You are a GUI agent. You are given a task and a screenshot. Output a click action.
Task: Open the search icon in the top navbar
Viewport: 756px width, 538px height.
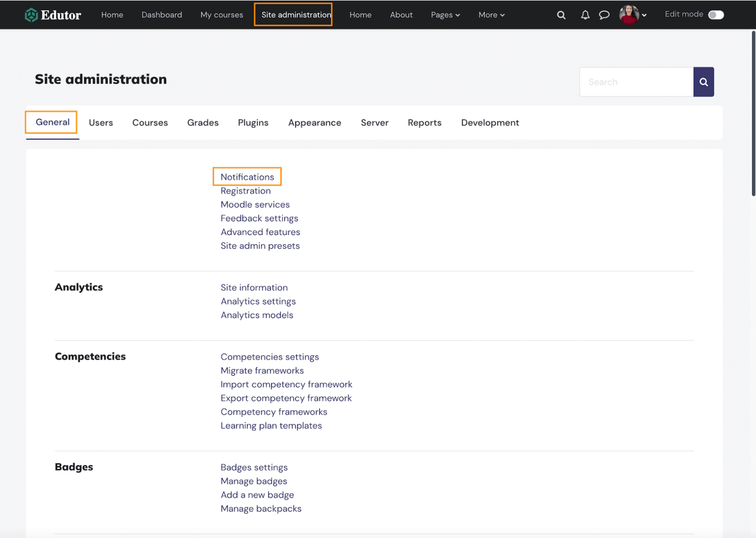coord(561,15)
